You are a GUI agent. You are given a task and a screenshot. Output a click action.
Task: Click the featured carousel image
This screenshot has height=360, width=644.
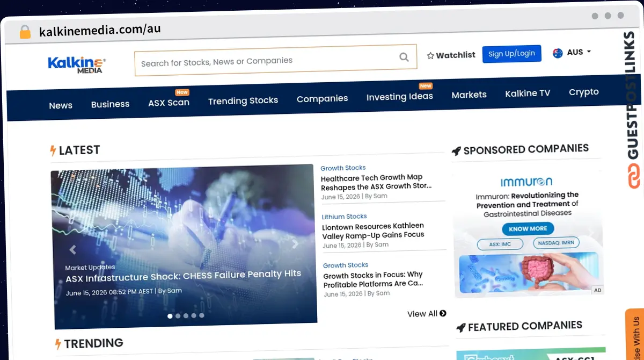[x=184, y=246]
